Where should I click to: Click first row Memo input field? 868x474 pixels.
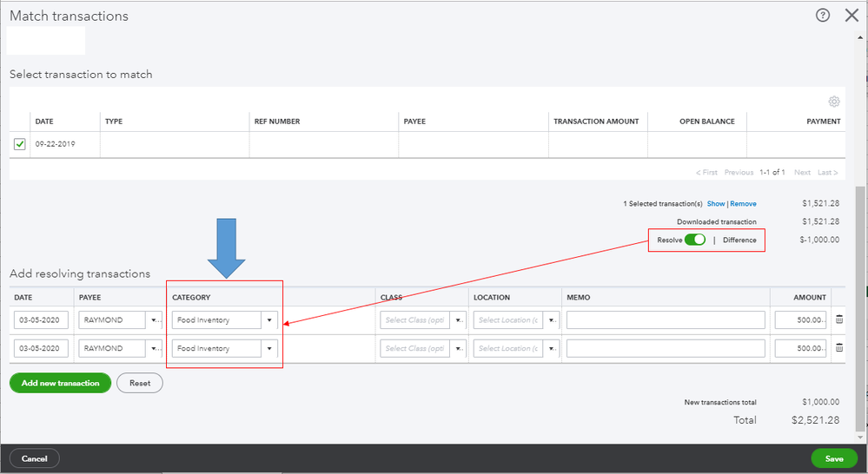[x=666, y=320]
